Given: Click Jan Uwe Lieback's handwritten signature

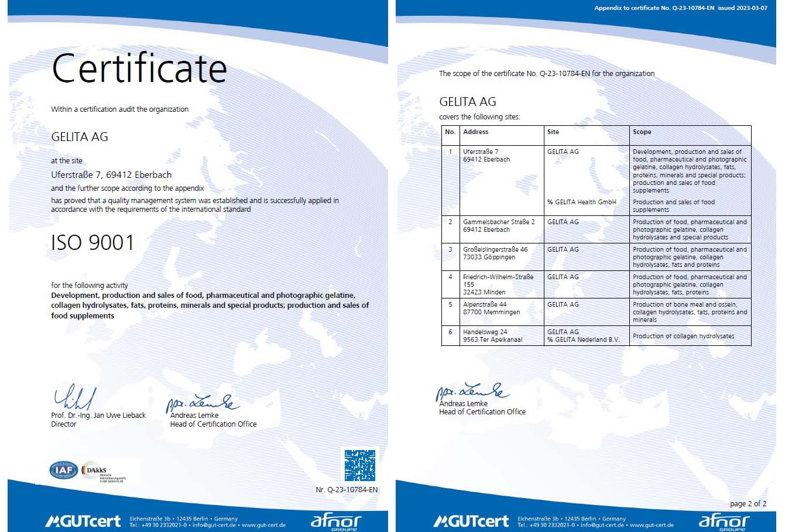Looking at the screenshot, I should click(74, 396).
